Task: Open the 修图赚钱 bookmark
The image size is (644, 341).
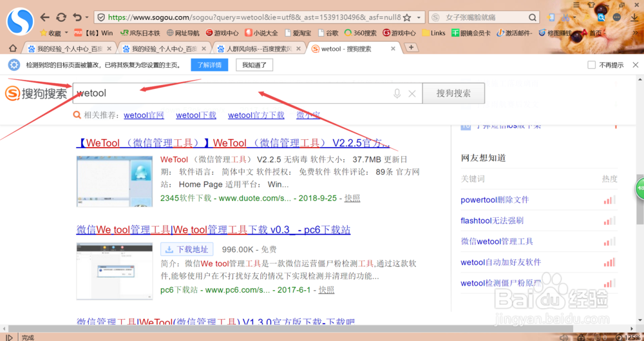Action: click(x=556, y=33)
